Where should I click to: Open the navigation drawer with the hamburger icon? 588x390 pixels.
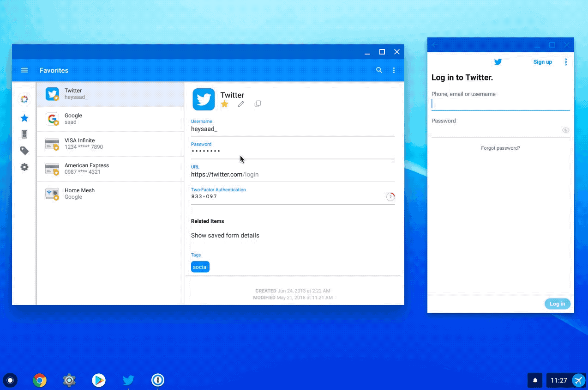24,70
